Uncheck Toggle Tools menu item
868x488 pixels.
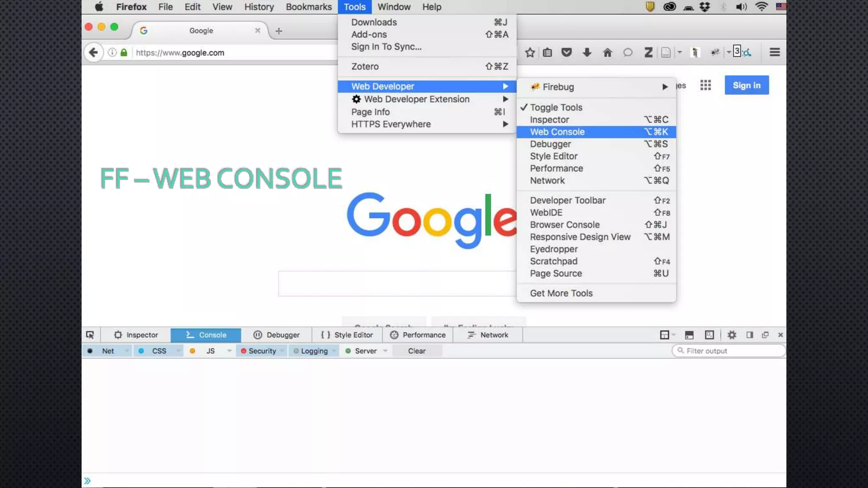coord(596,108)
